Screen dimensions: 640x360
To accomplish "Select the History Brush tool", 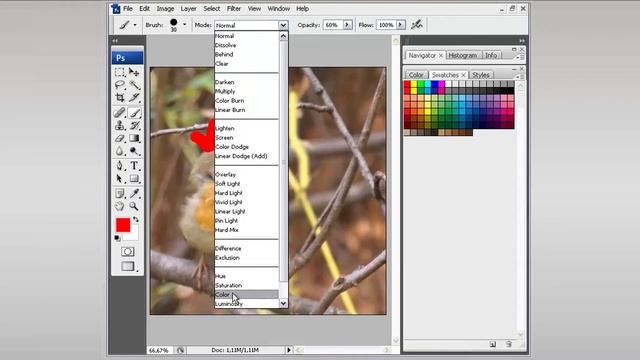I will pos(134,125).
